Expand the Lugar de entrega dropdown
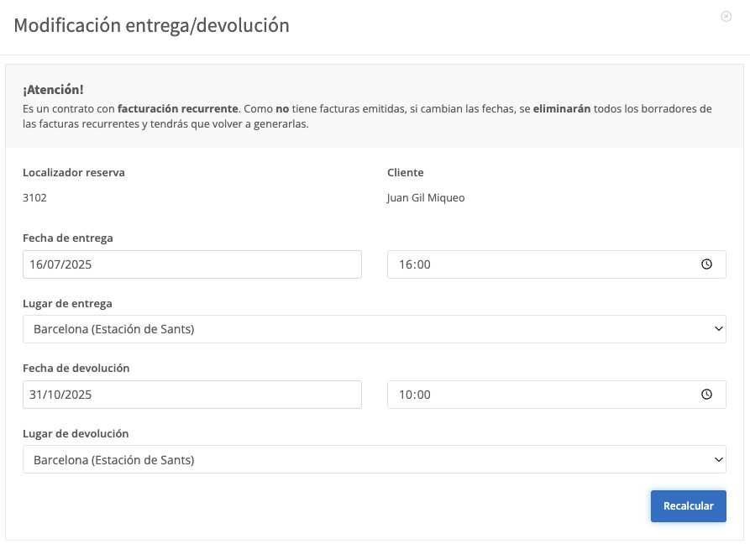The image size is (750, 560). click(x=375, y=329)
